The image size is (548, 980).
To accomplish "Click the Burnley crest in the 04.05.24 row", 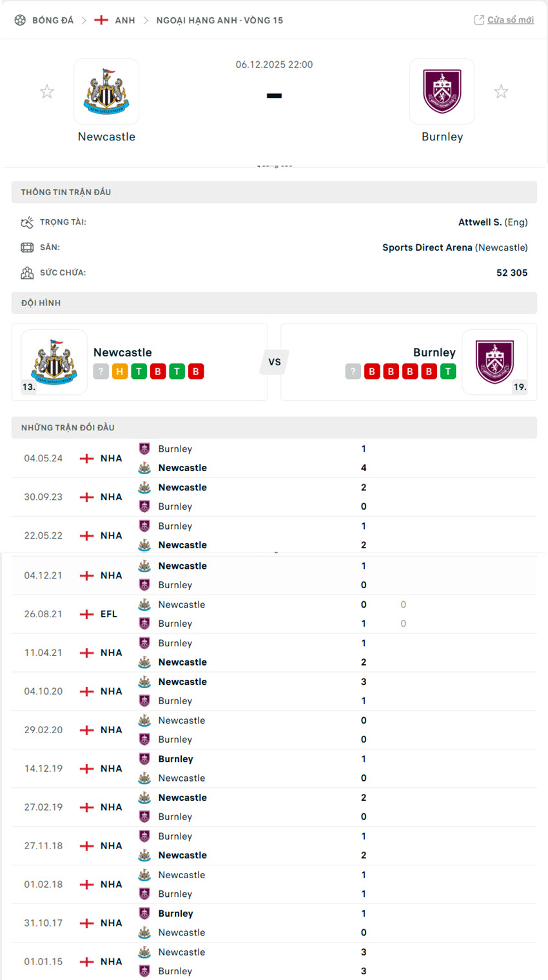I will click(x=143, y=448).
